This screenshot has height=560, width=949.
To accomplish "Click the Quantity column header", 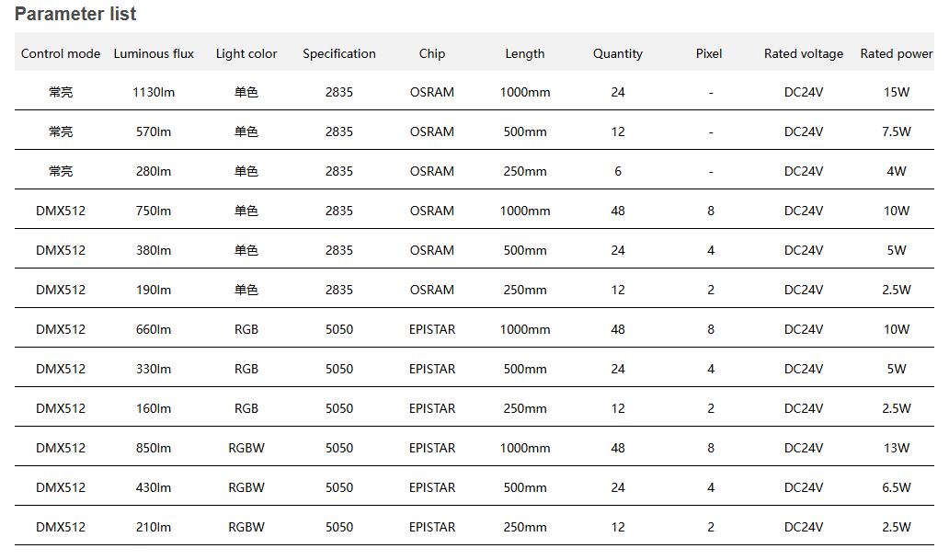I will point(618,53).
